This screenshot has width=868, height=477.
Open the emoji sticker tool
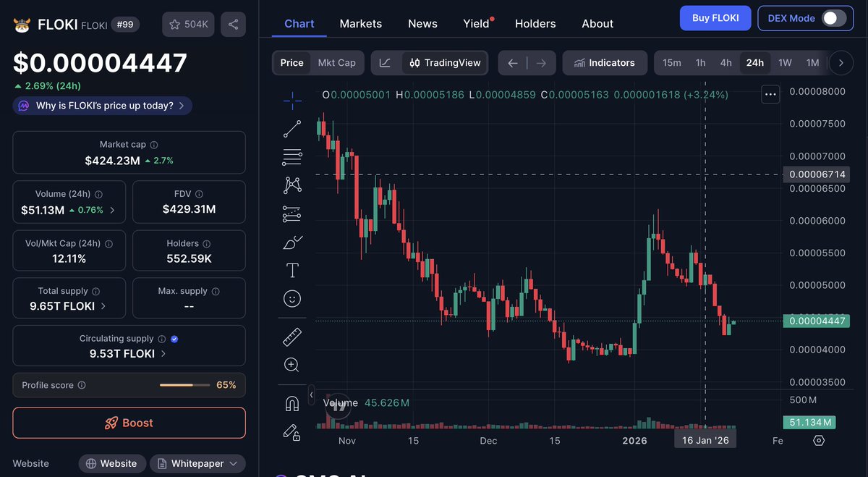[292, 298]
